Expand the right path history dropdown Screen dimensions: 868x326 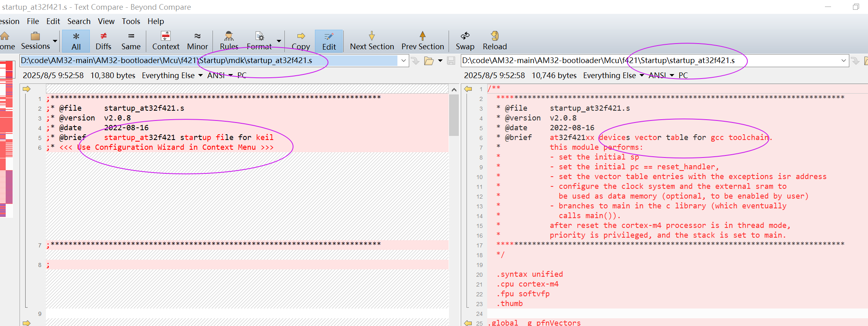coord(844,61)
